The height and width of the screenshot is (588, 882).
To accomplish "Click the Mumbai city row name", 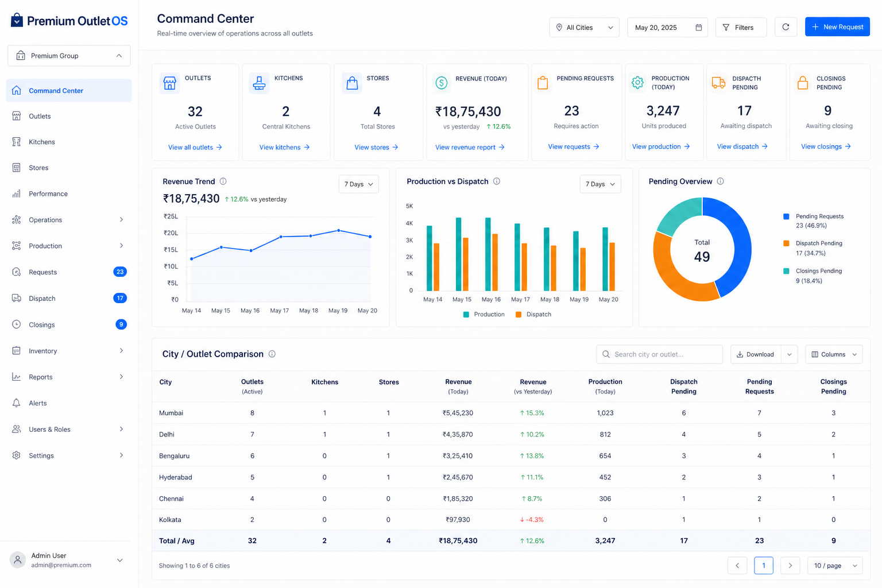I will click(171, 413).
